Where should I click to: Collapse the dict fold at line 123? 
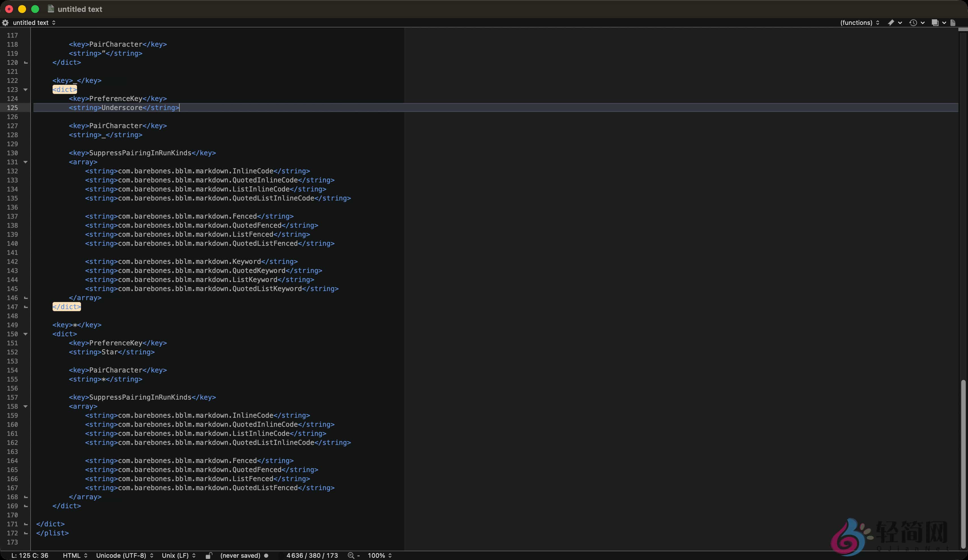coord(26,89)
